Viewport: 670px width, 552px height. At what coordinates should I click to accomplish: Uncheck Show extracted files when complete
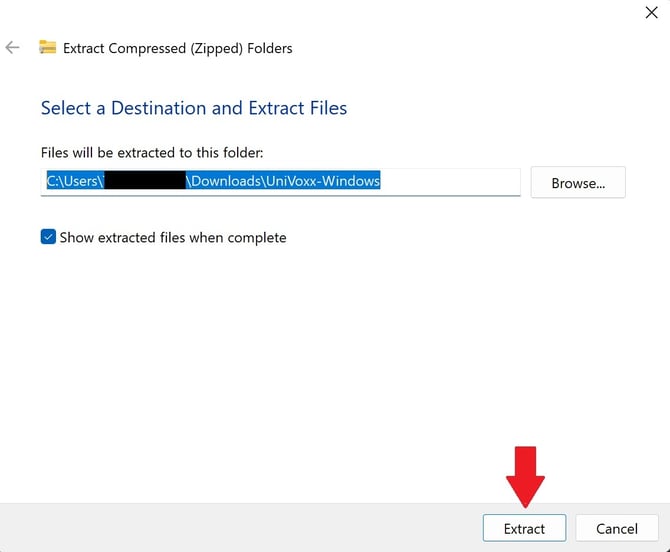(48, 237)
